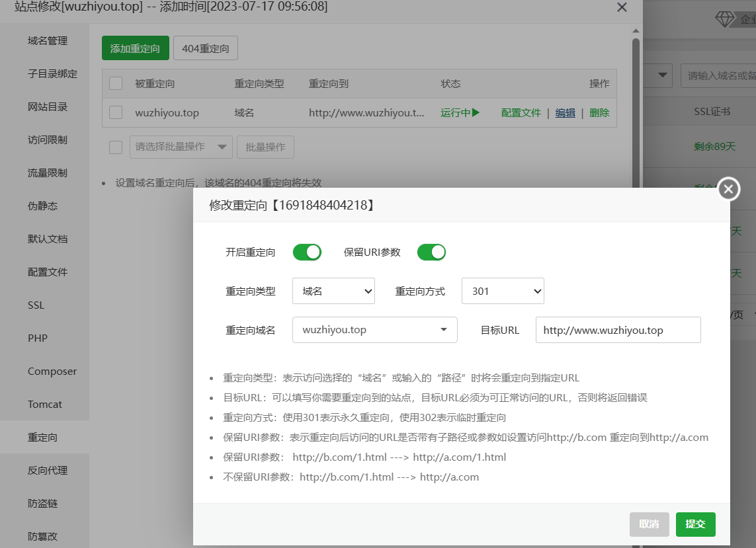Image resolution: width=756 pixels, height=548 pixels.
Task: Open the SSL sidebar item
Action: (x=36, y=305)
